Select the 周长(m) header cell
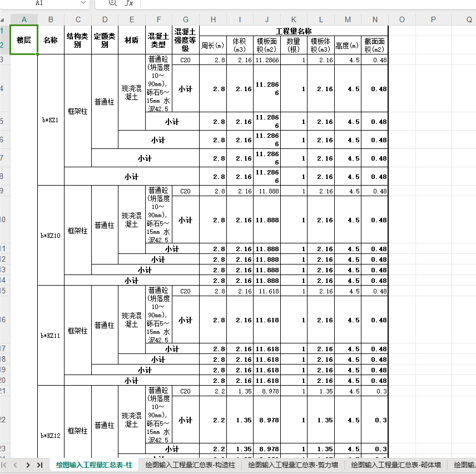Viewport: 476px width, 474px height. tap(213, 46)
